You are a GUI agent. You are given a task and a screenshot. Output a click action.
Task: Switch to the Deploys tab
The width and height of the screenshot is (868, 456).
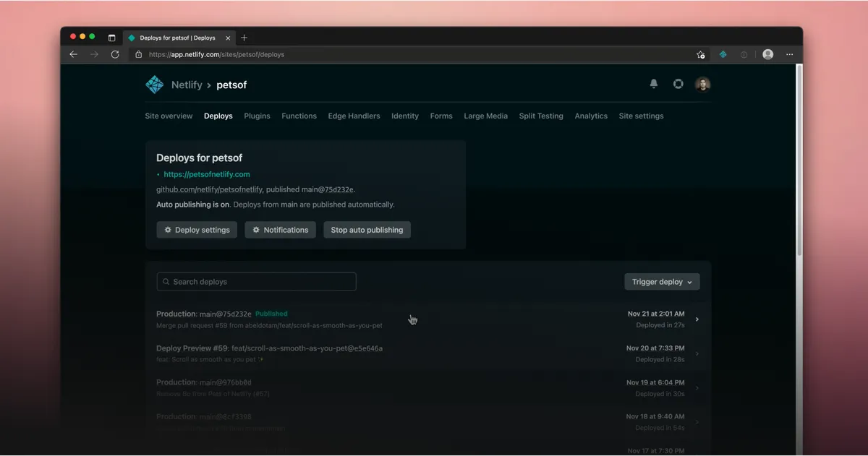pyautogui.click(x=218, y=116)
